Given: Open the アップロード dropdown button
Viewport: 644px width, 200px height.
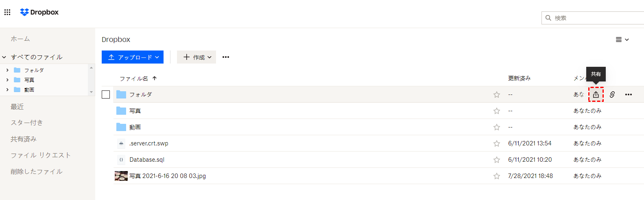Looking at the screenshot, I should click(133, 57).
